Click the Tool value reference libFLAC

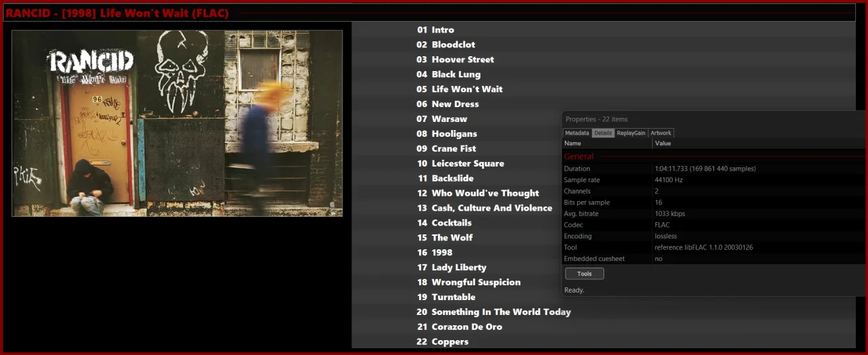tap(704, 247)
